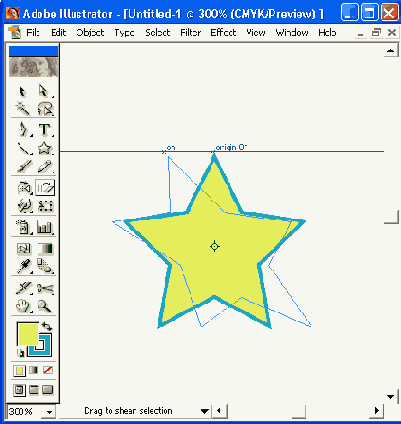Select the Direct Selection tool

[x=44, y=91]
